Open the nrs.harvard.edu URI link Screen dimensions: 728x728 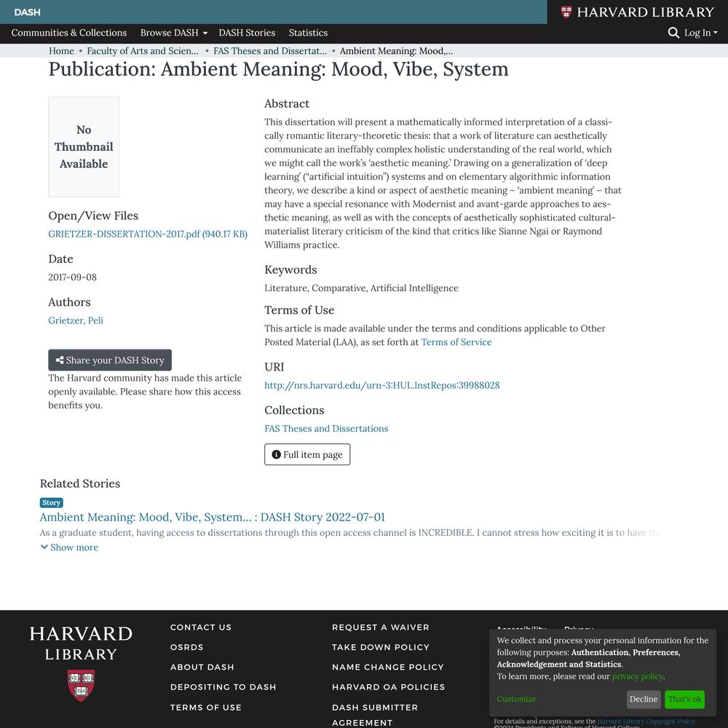(x=382, y=385)
